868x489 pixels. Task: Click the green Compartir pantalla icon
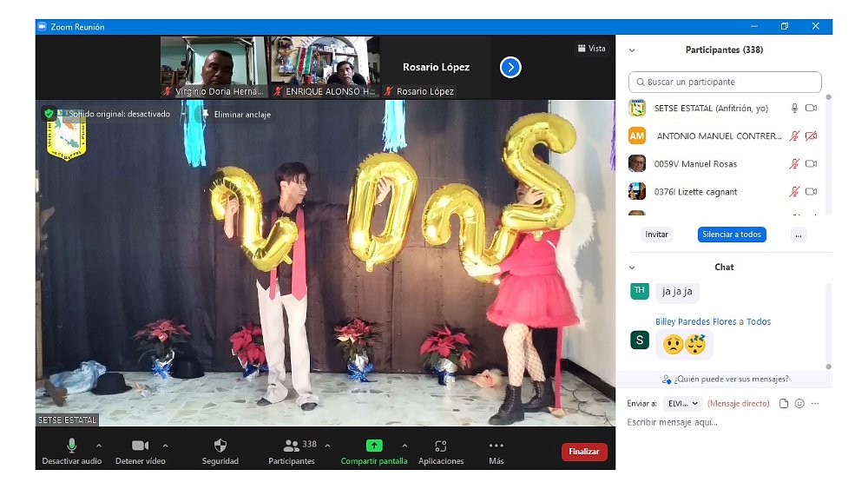(x=374, y=446)
